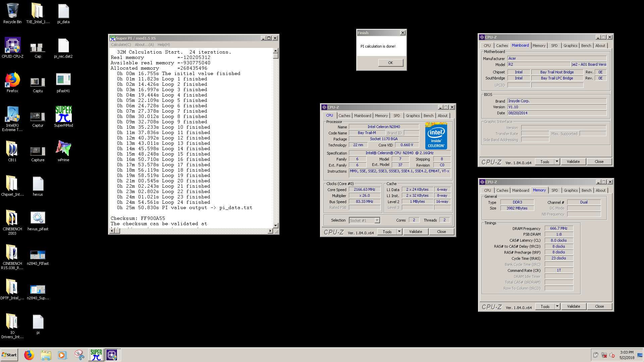Click the Acer manufacturer field

click(557, 58)
